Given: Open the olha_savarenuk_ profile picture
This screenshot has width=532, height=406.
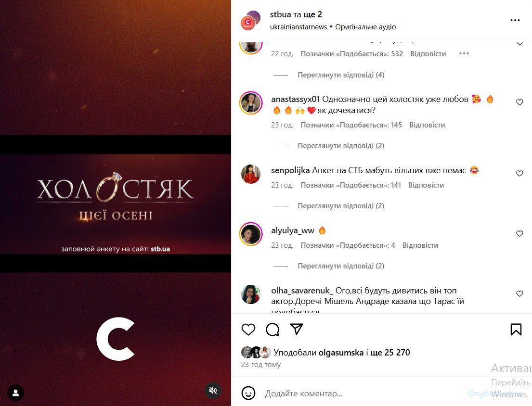Looking at the screenshot, I should pos(251,294).
